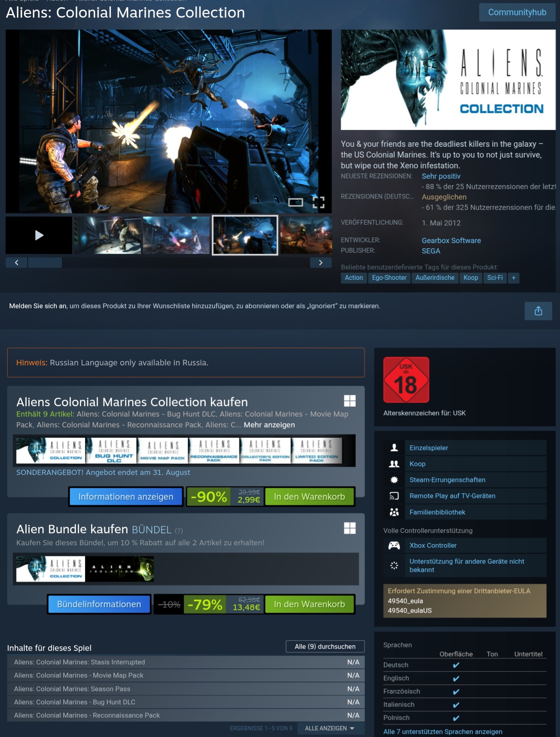Click the Limited Edition Pack banner image

point(317,450)
